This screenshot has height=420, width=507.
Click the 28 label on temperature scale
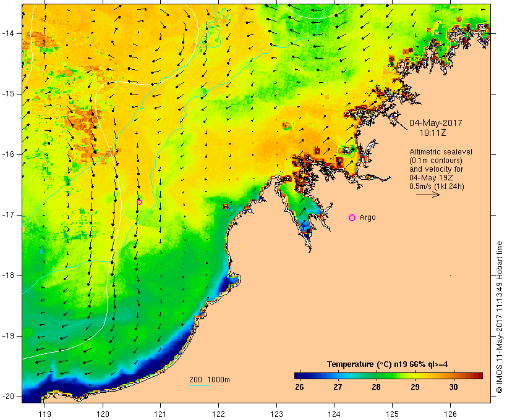pyautogui.click(x=376, y=387)
